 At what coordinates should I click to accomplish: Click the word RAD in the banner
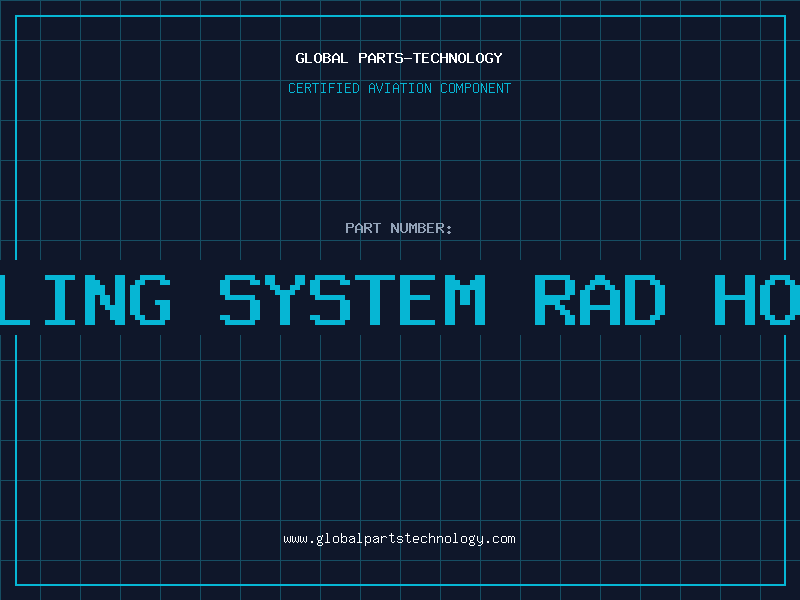pyautogui.click(x=600, y=300)
